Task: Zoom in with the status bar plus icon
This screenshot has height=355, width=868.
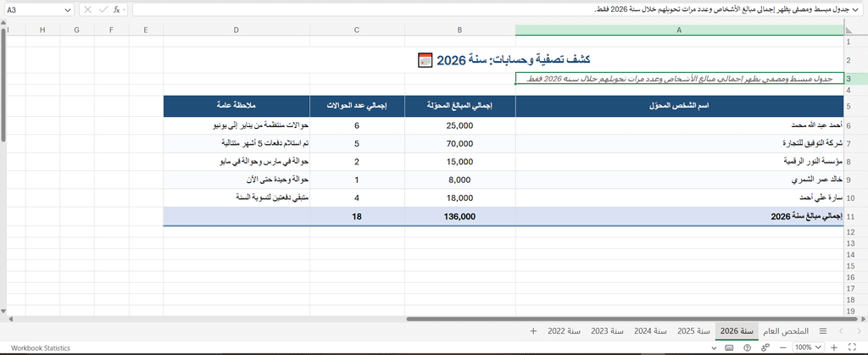Action: pyautogui.click(x=834, y=348)
